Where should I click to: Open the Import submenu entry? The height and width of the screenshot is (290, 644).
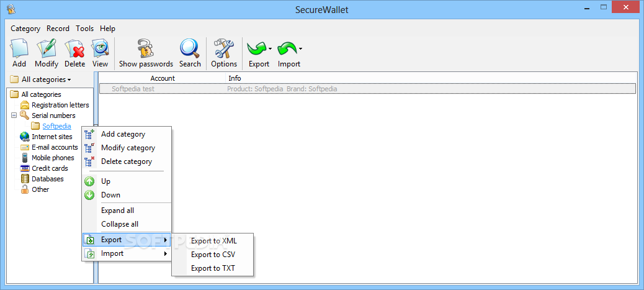tap(127, 253)
